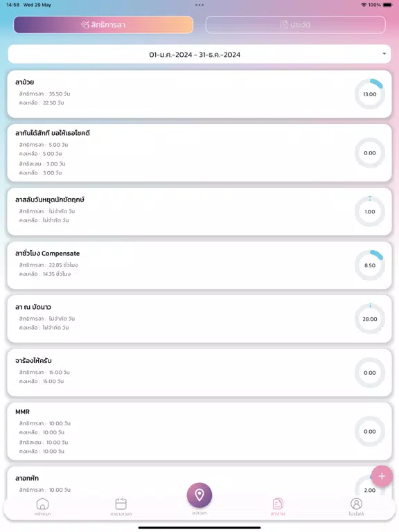The height and width of the screenshot is (532, 399).
Task: Tap the pink plus floating button
Action: [x=382, y=476]
